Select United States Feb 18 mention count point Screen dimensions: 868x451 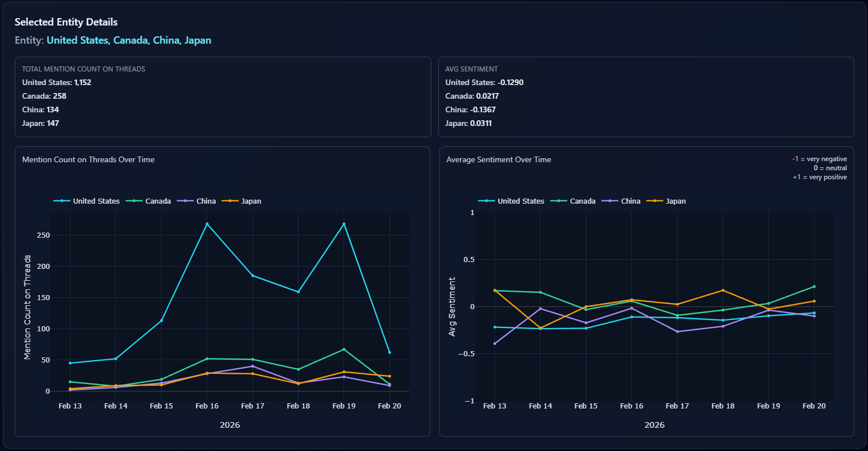coord(298,292)
